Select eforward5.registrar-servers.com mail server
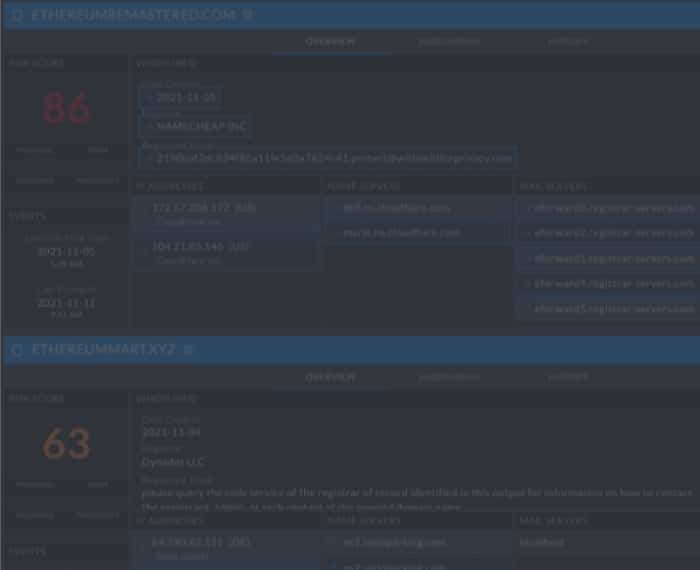This screenshot has height=570, width=700. (614, 309)
